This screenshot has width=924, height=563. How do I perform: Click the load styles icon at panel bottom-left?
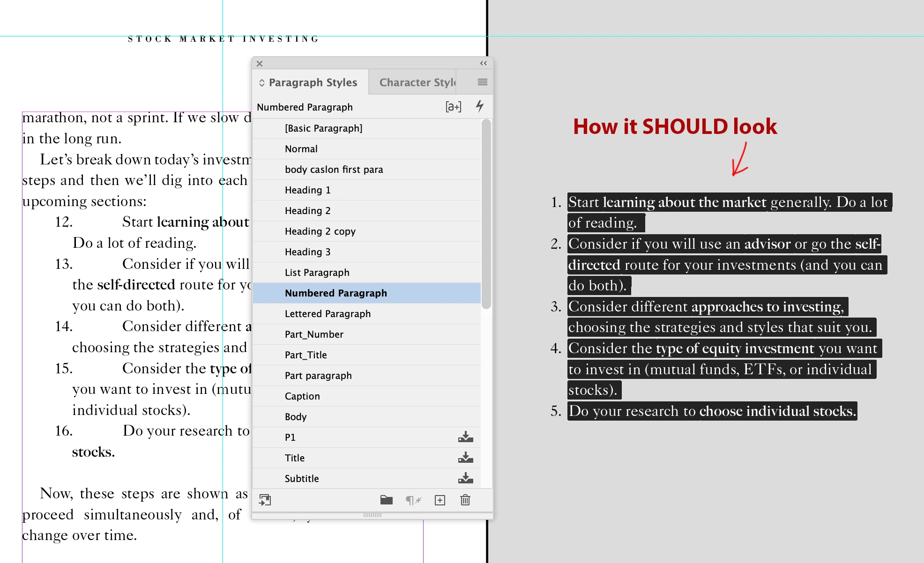click(x=265, y=500)
